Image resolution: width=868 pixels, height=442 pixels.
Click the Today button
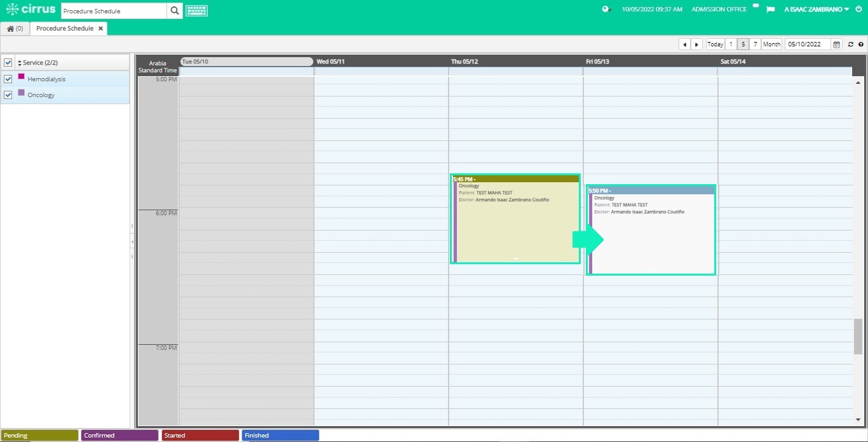coord(715,44)
